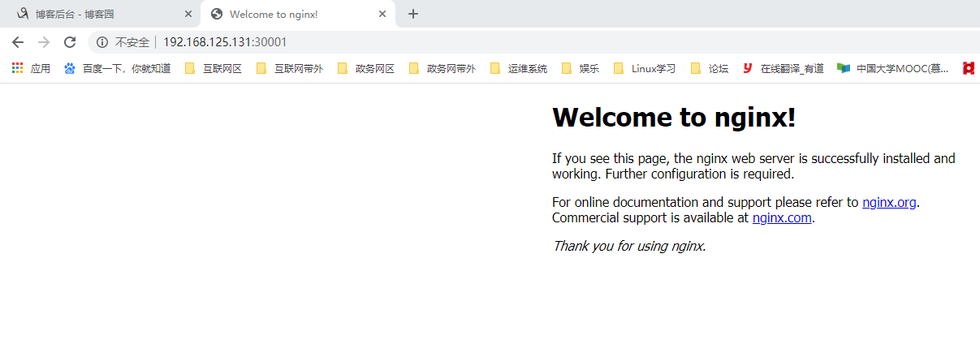This screenshot has height=357, width=980.
Task: Open the 运维系统 bookmark folder
Action: 519,69
